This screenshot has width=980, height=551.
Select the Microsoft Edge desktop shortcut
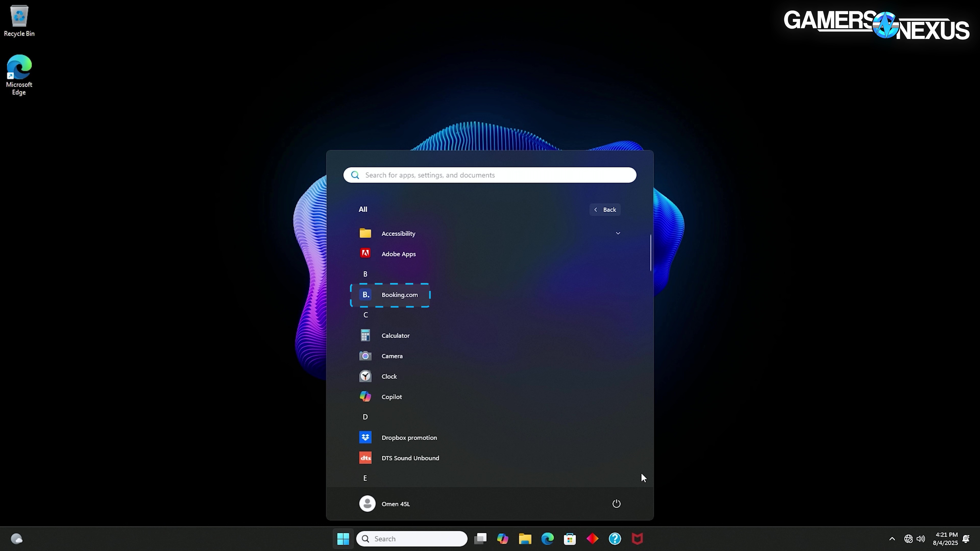[x=19, y=75]
